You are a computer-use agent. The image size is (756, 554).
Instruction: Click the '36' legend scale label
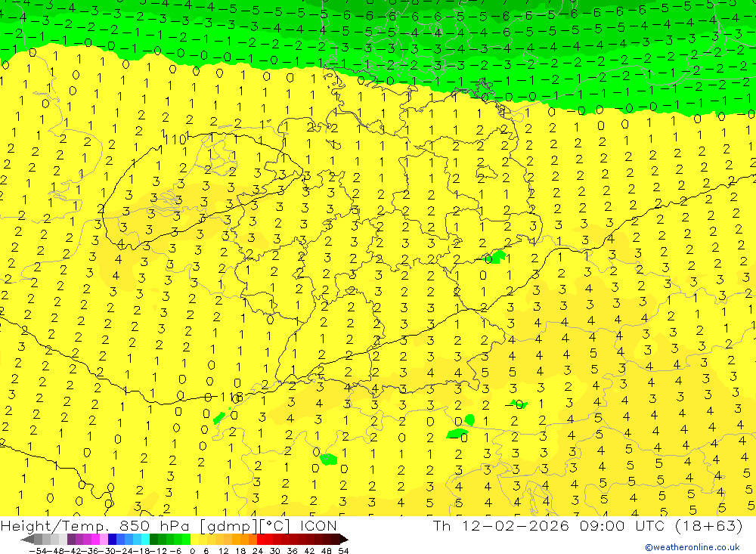pos(292,551)
